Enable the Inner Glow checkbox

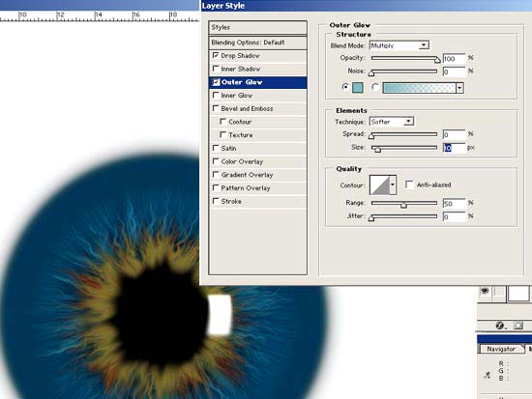point(216,95)
